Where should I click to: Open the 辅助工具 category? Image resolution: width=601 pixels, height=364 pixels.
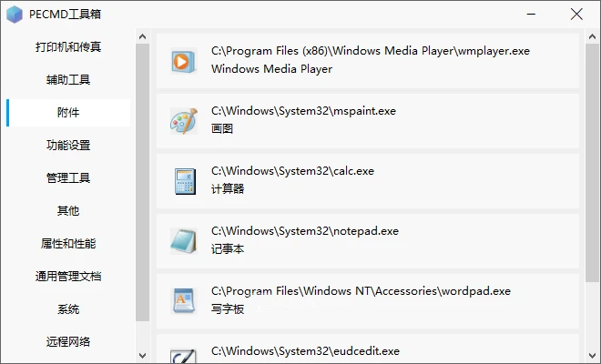point(68,80)
